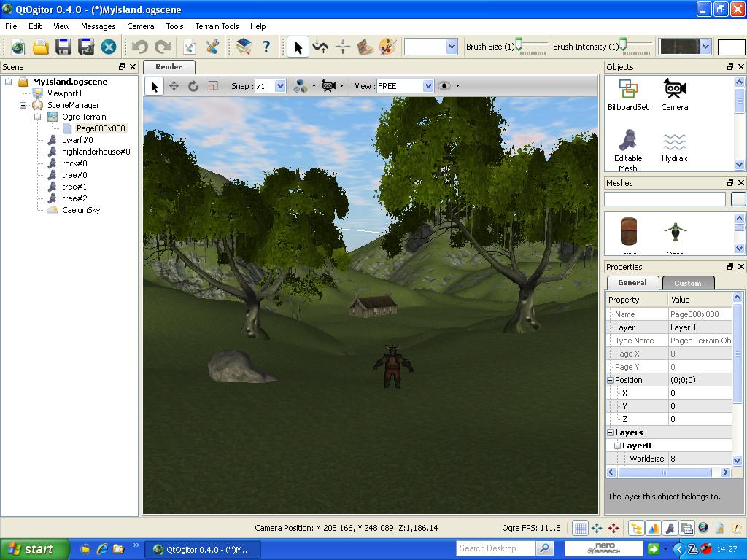Click the Brush Size slider
Image resolution: width=747 pixels, height=560 pixels.
[532, 47]
